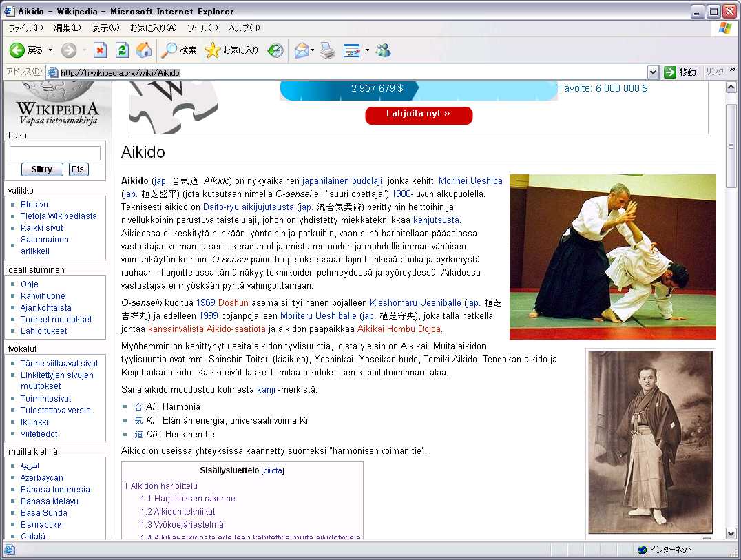The height and width of the screenshot is (560, 741).
Task: Open History clock icon
Action: pyautogui.click(x=275, y=50)
